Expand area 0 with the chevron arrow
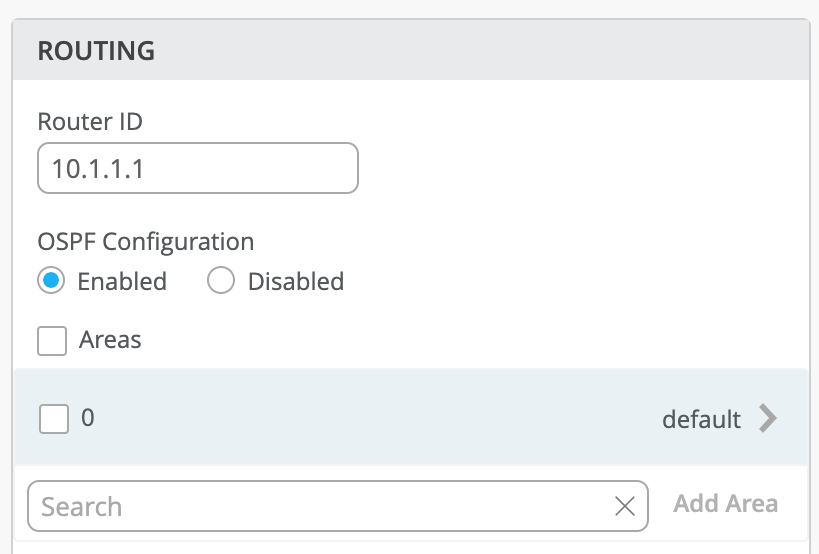The height and width of the screenshot is (554, 819). (767, 418)
